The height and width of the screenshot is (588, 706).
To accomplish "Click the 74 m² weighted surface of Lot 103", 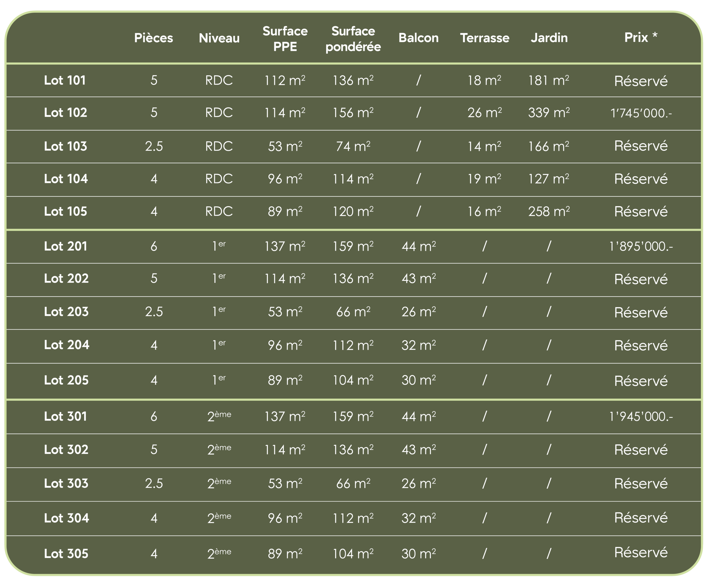I will pos(353,146).
